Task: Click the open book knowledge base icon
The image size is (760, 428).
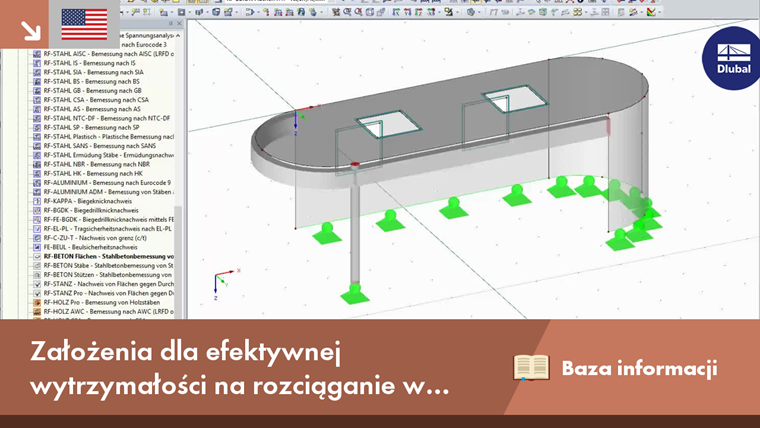Action: tap(531, 367)
